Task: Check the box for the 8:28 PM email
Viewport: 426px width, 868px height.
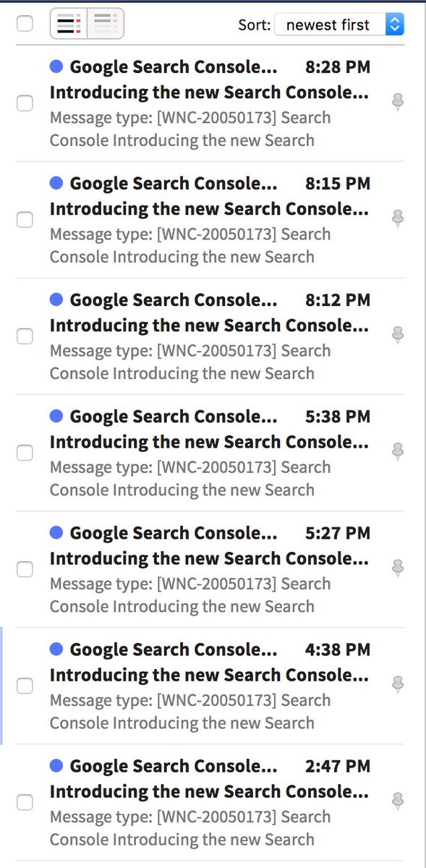Action: (x=25, y=103)
